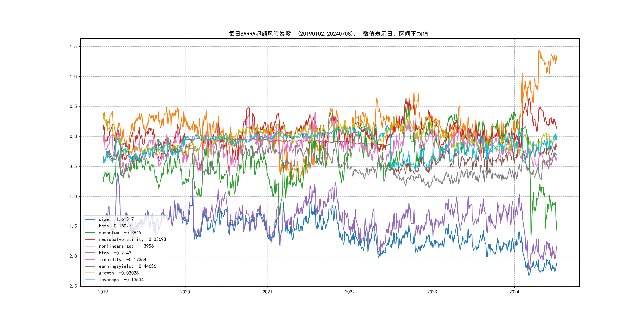The width and height of the screenshot is (644, 322).
Task: Click the 2024 x-axis tick label
Action: click(x=514, y=292)
